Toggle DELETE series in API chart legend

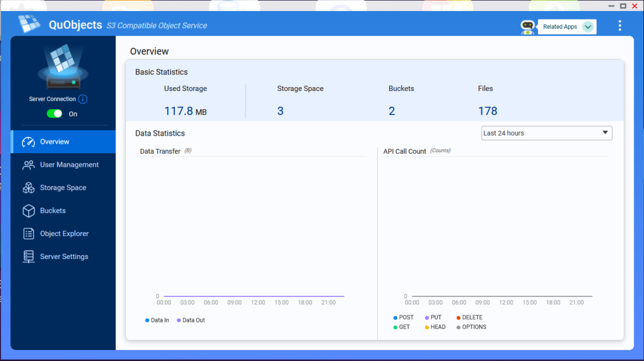point(469,317)
